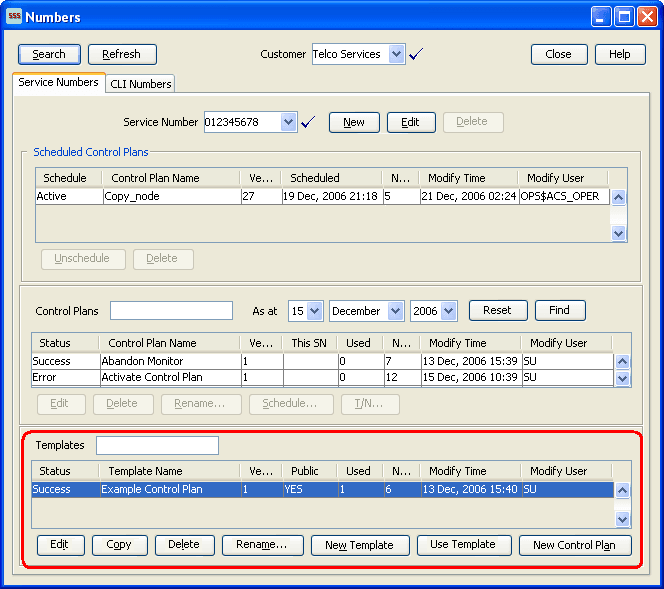Select the Service Numbers tab
This screenshot has width=664, height=589.
coord(59,83)
